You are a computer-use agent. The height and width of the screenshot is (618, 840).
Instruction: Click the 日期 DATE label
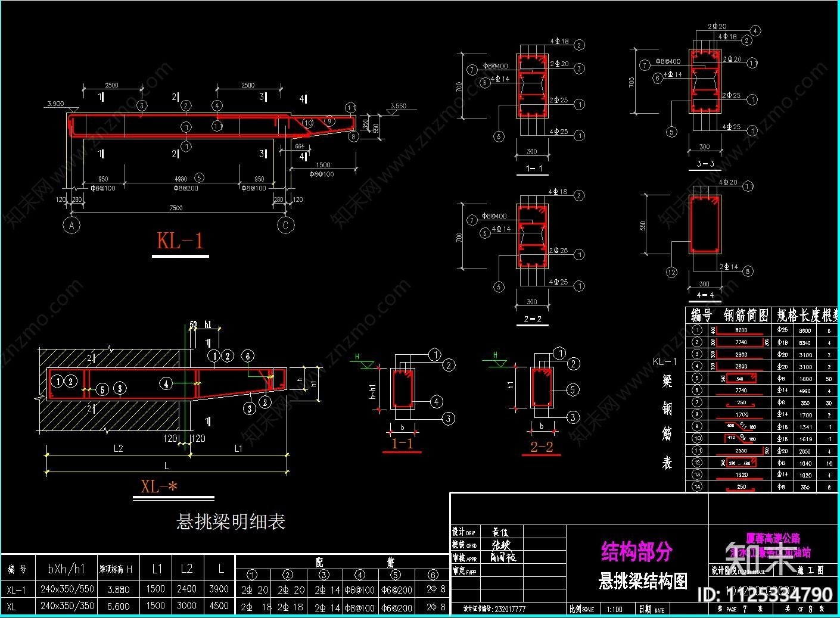click(651, 610)
